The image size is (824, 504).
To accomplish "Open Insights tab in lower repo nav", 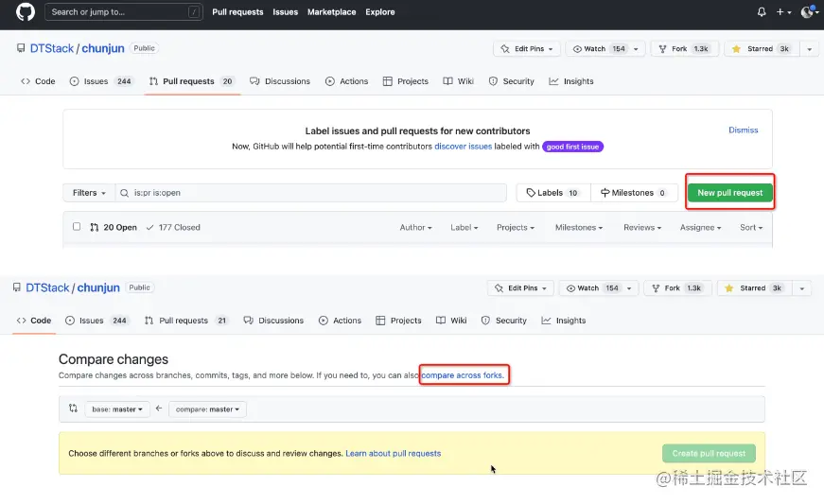I will click(563, 321).
